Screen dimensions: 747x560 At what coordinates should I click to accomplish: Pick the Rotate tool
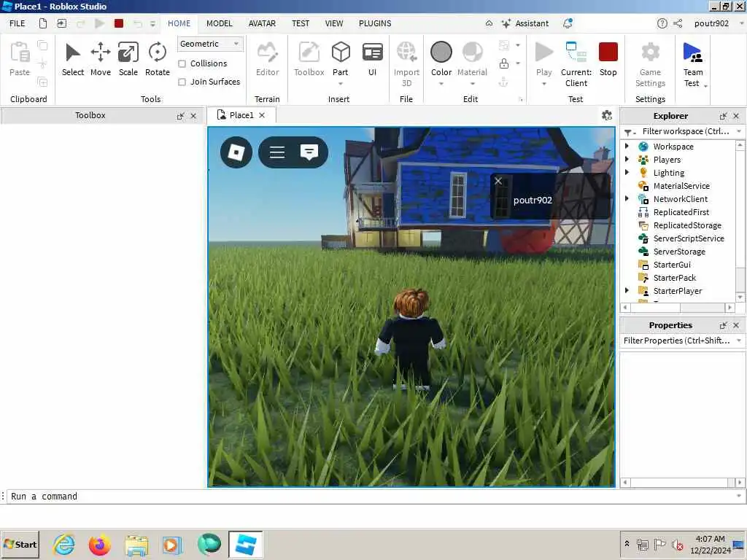coord(158,59)
